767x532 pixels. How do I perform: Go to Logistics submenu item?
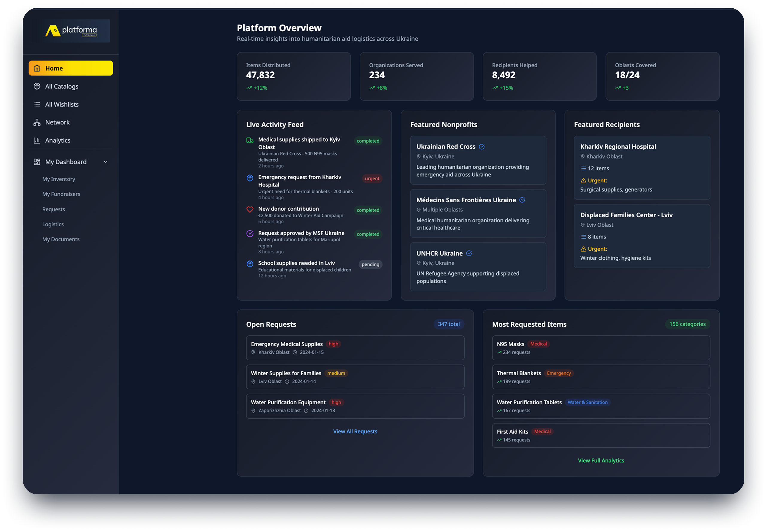[53, 224]
